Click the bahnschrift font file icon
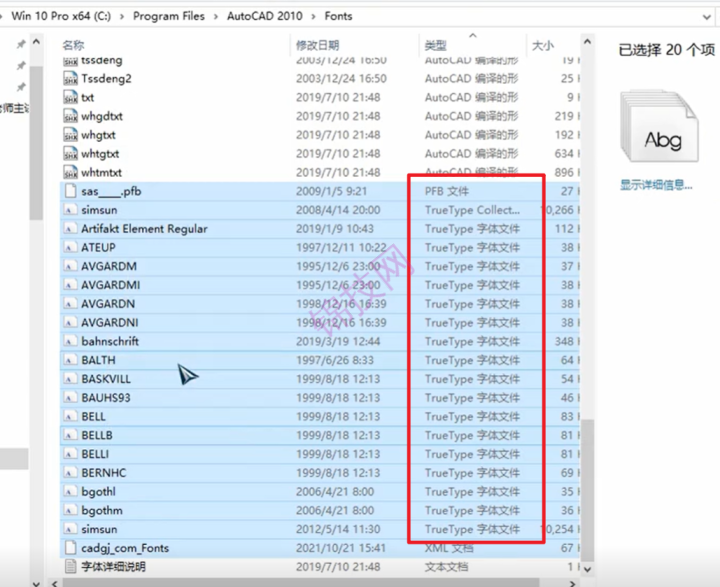Screen dimensions: 720x587 (70, 342)
